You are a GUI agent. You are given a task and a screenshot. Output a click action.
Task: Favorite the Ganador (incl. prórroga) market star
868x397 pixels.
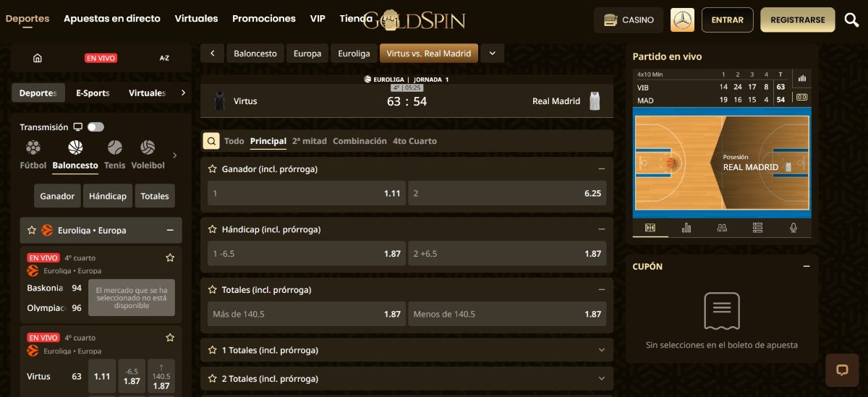pos(213,169)
